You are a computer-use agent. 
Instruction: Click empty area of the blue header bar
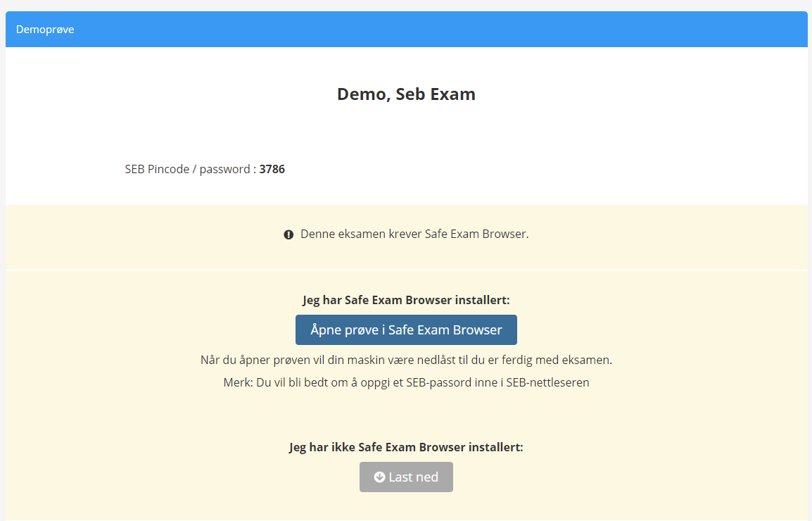point(440,30)
